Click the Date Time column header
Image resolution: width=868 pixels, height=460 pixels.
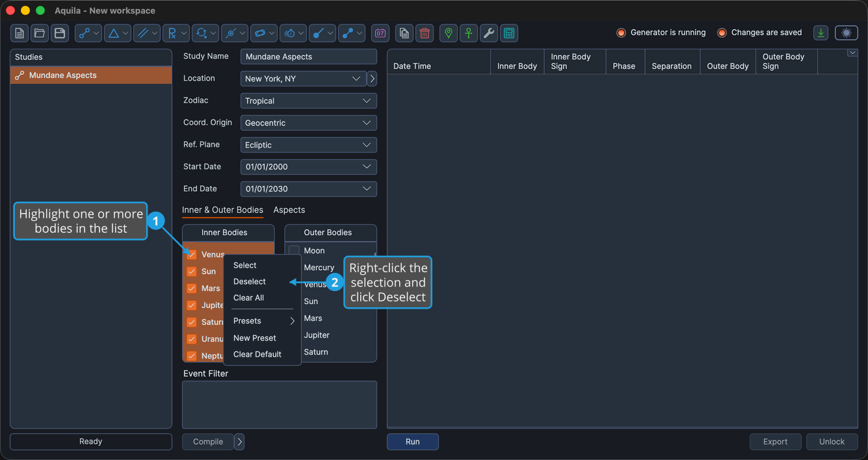pyautogui.click(x=439, y=62)
